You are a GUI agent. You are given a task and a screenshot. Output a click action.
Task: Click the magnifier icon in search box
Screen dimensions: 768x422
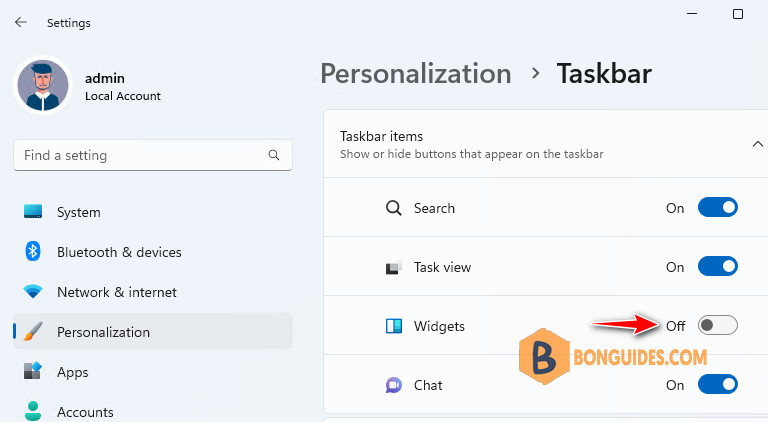pyautogui.click(x=274, y=155)
